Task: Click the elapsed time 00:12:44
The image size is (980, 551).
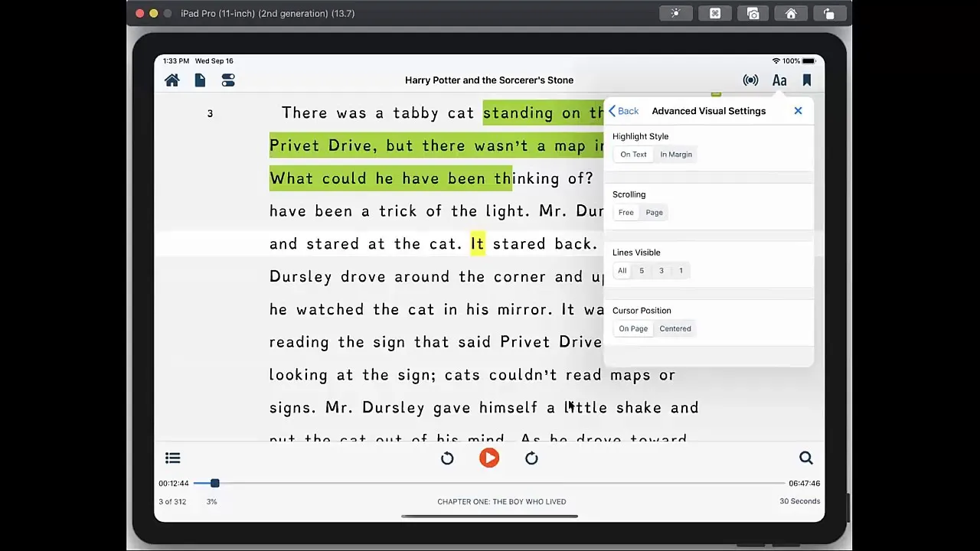Action: [174, 484]
